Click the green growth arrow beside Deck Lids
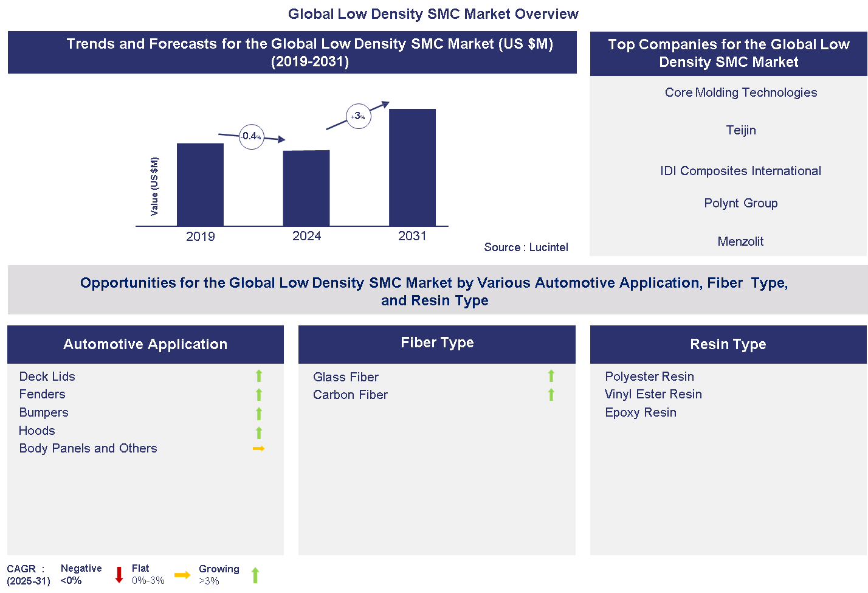This screenshot has width=868, height=593. click(x=259, y=376)
